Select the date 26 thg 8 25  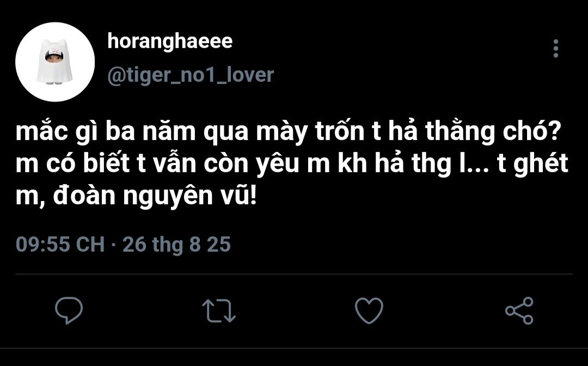pos(177,245)
